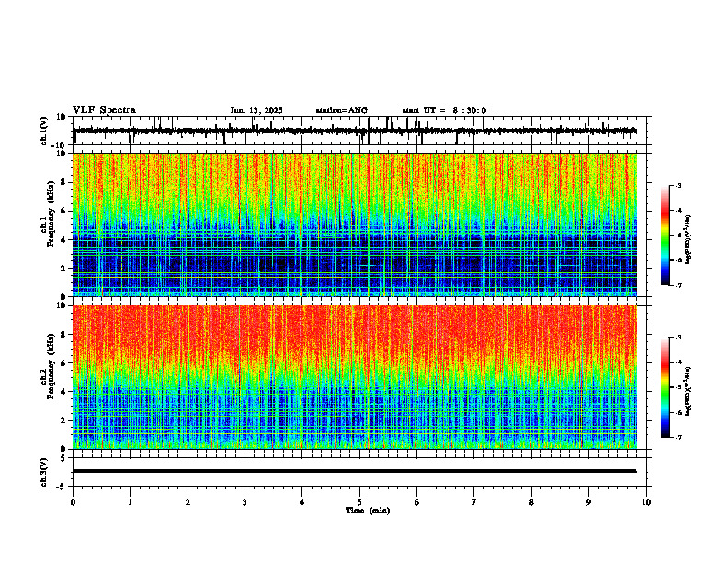The width and height of the screenshot is (728, 563).
Task: Click the '4' kHz tick of ch.2 spectrogram
Action: pyautogui.click(x=63, y=392)
